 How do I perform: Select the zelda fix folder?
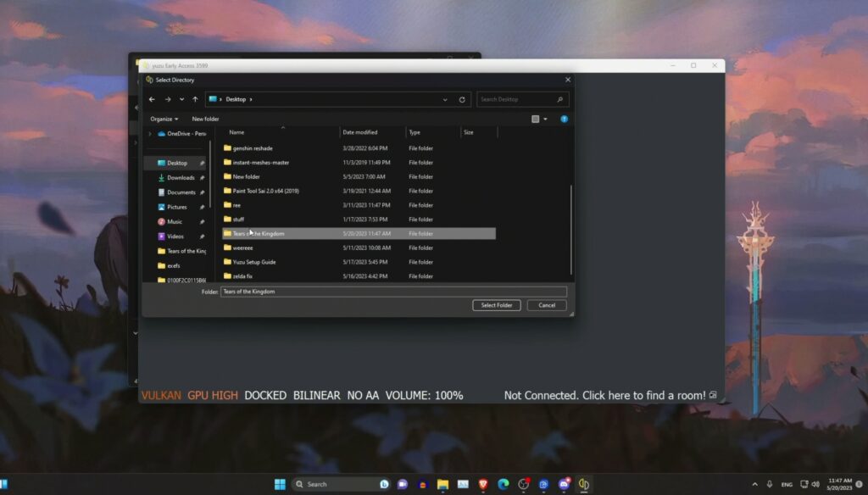(x=359, y=276)
